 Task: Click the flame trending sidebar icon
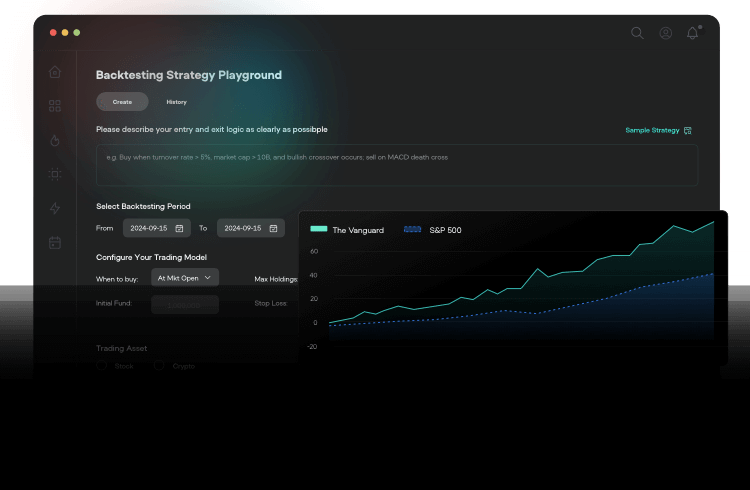[55, 140]
